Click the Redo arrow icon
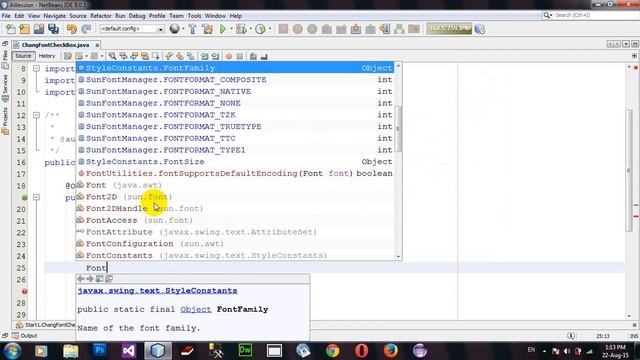640x360 pixels. coord(86,29)
